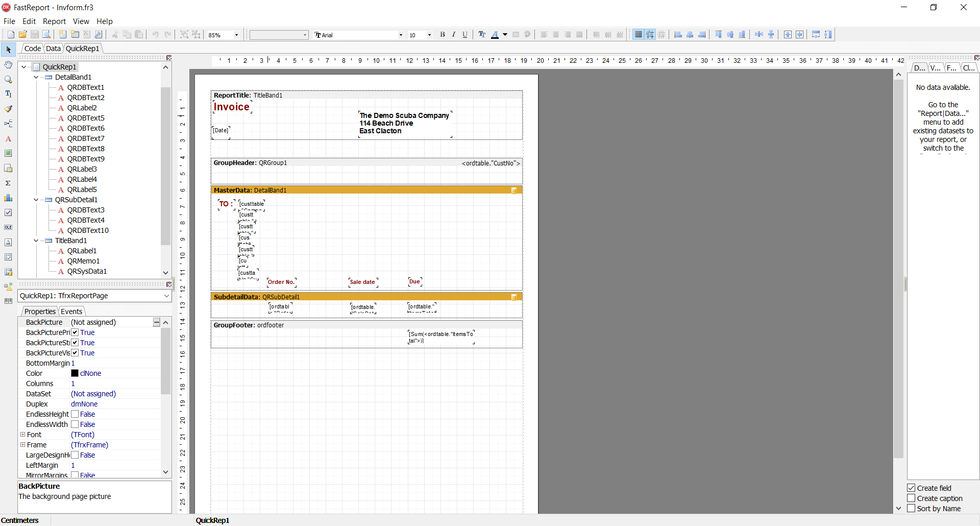
Task: Open the Help menu
Action: [105, 21]
